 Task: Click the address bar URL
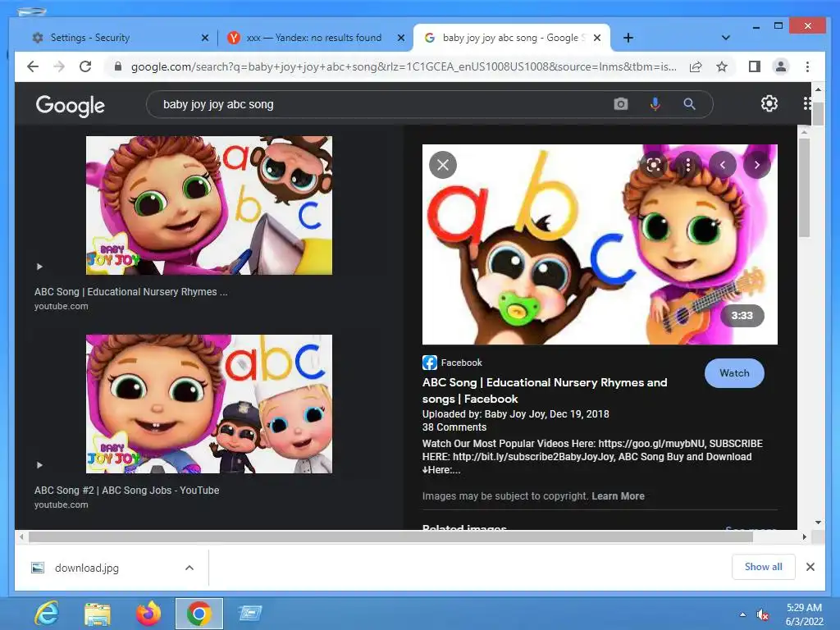[404, 66]
